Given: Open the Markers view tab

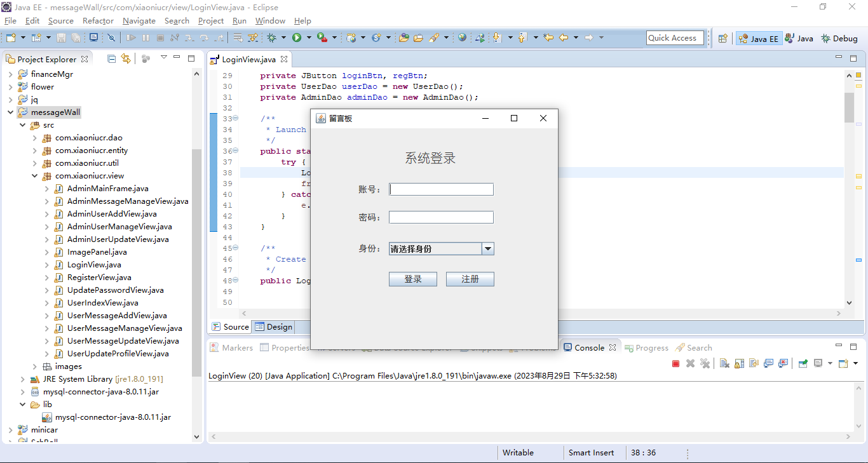Looking at the screenshot, I should [x=232, y=347].
